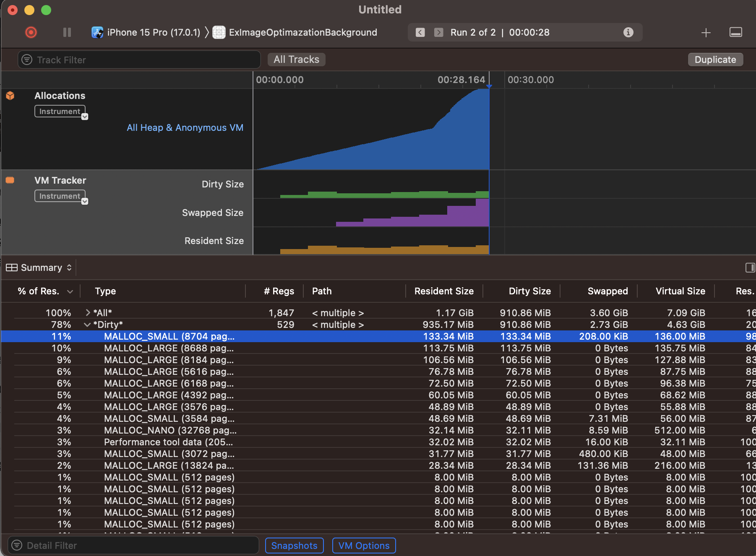Select the Dirty Size lane label

pyautogui.click(x=223, y=184)
